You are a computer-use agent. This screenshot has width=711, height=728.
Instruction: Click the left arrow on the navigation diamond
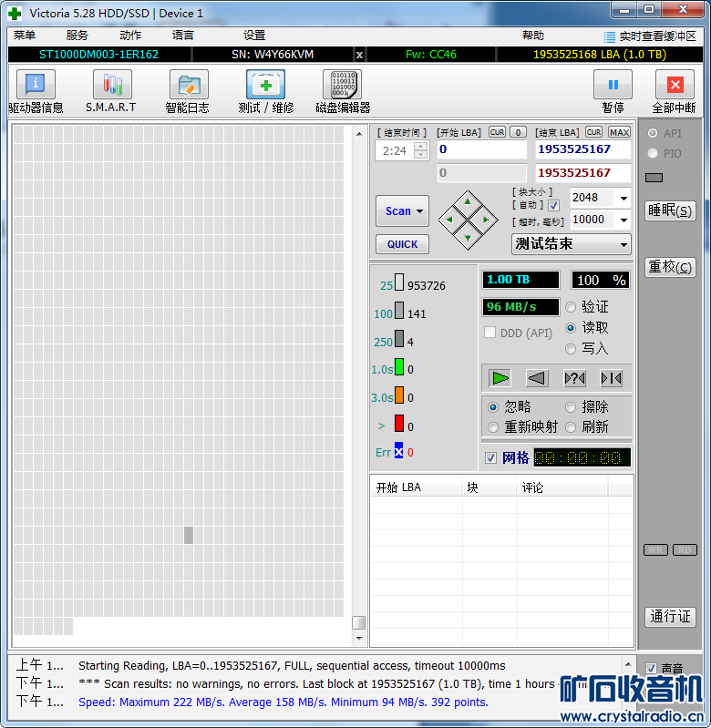pos(449,220)
